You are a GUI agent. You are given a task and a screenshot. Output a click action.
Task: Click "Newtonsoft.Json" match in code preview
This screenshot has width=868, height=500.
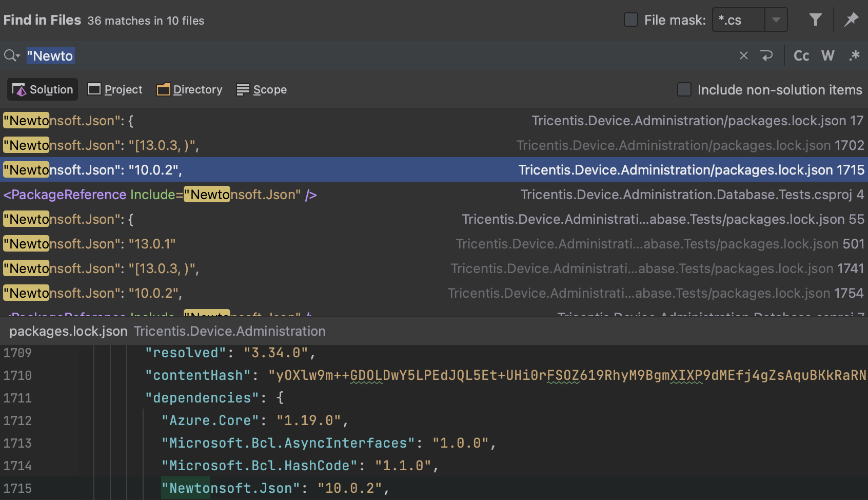[x=230, y=489]
